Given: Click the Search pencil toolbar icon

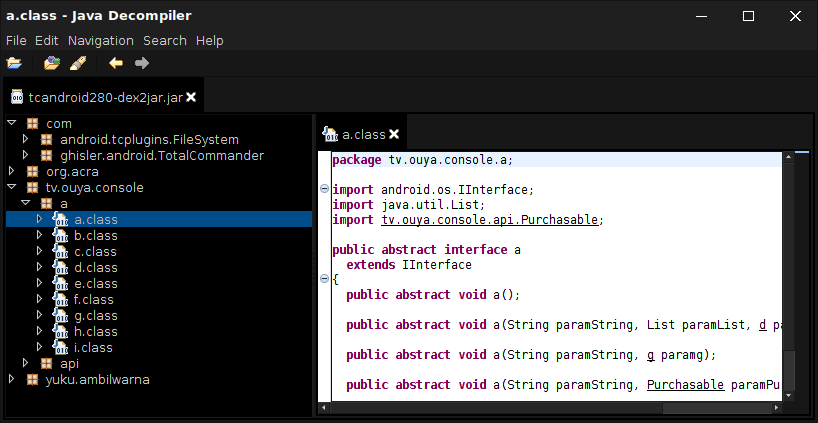Looking at the screenshot, I should click(x=78, y=63).
